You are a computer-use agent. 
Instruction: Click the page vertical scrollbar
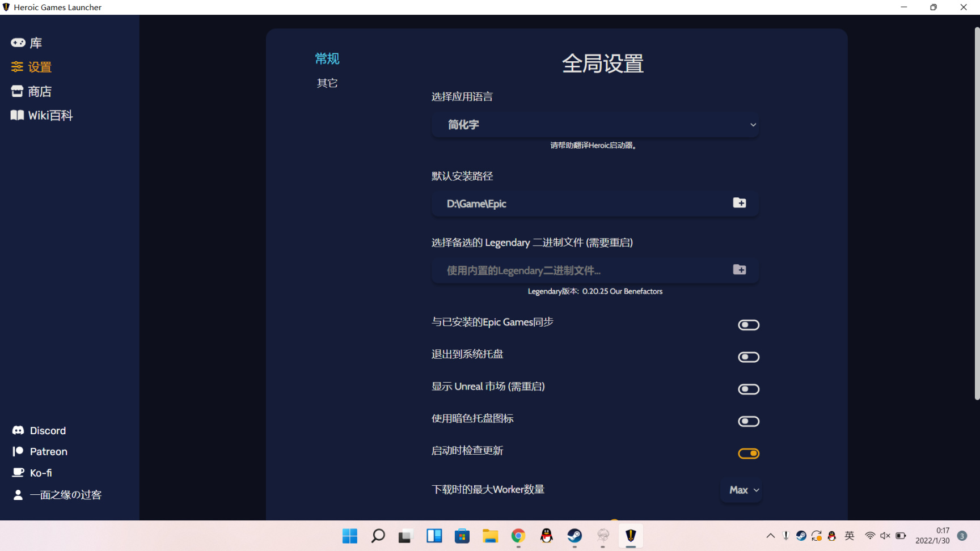(977, 214)
